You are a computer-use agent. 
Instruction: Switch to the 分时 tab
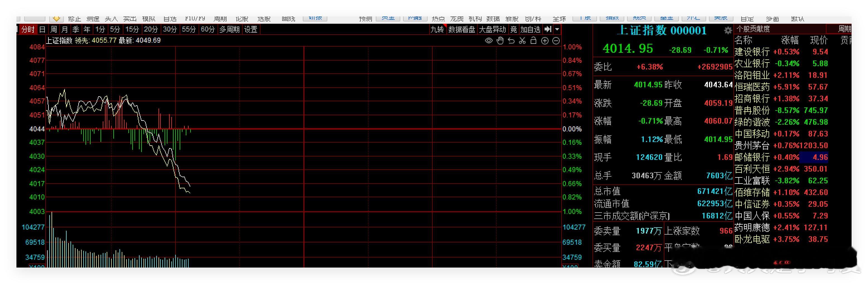pyautogui.click(x=28, y=29)
